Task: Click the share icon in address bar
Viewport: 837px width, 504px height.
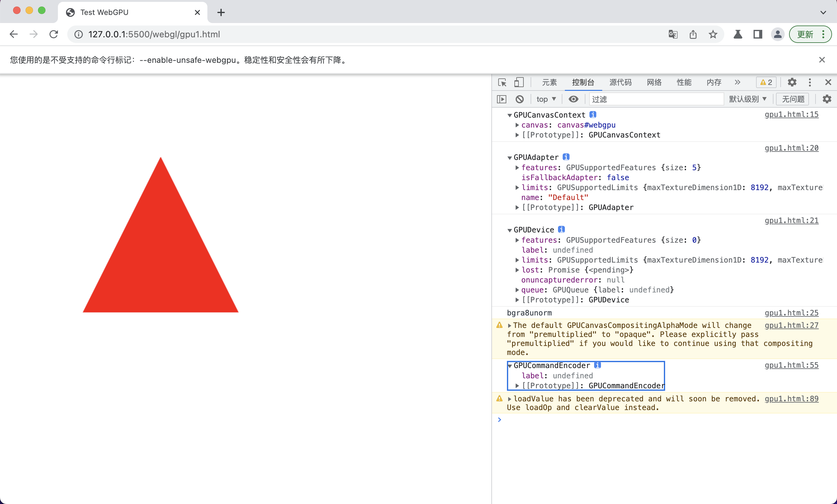Action: (693, 34)
